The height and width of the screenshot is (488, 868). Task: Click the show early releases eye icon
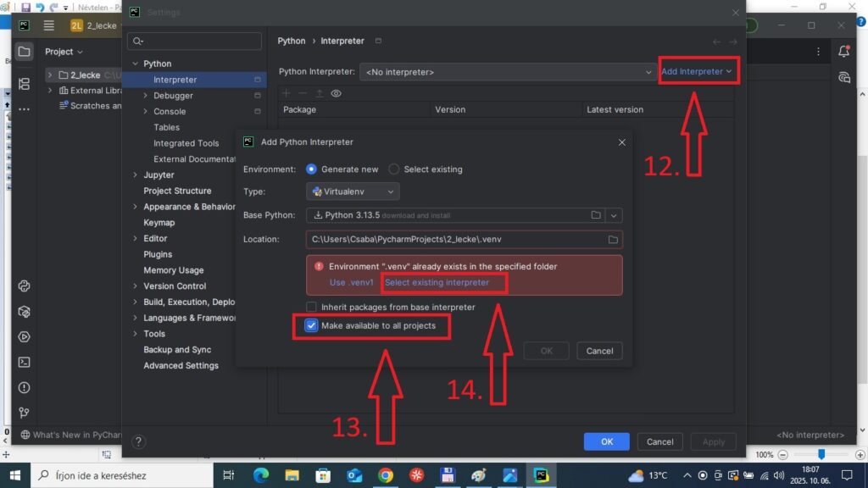[337, 93]
